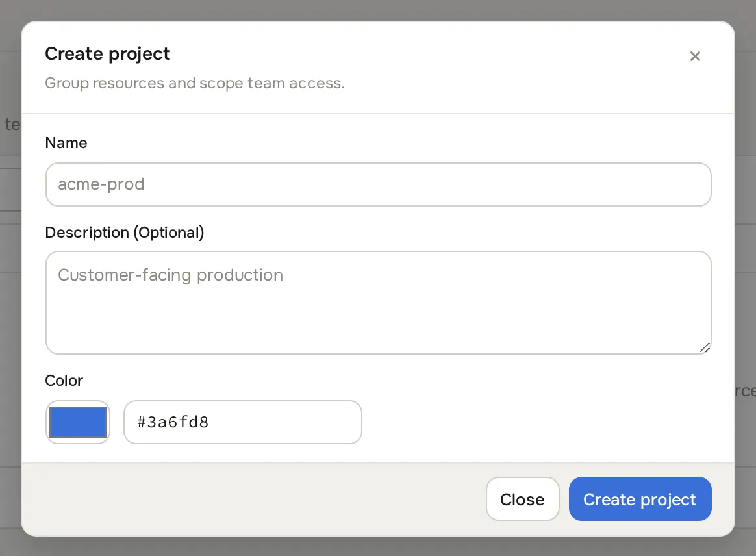Click the hex color field #3a6fd8

(243, 422)
